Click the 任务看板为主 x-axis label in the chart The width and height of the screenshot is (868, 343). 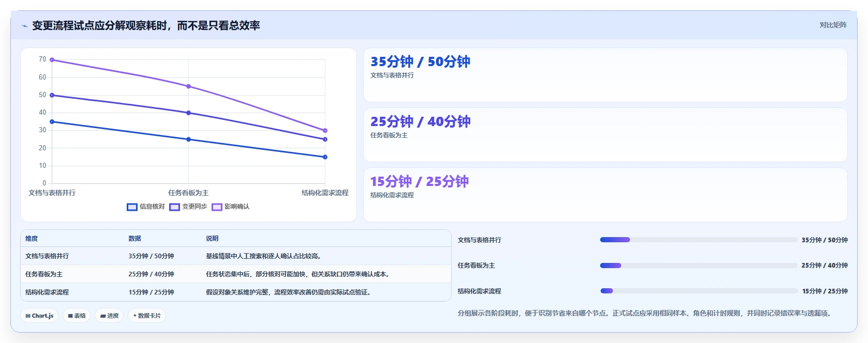tap(188, 193)
